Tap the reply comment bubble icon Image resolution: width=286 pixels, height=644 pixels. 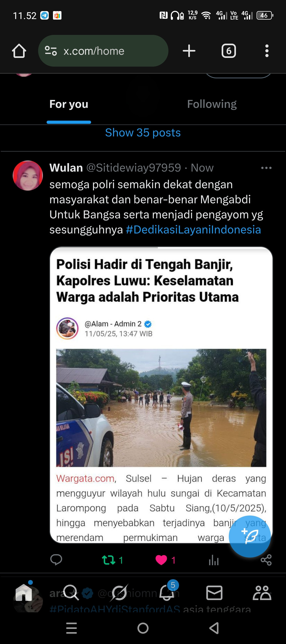[x=56, y=560]
